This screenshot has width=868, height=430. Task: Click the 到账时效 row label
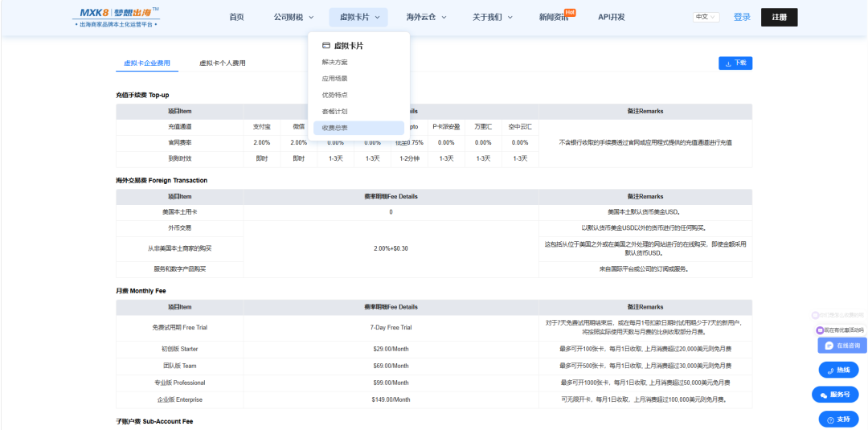(x=180, y=159)
